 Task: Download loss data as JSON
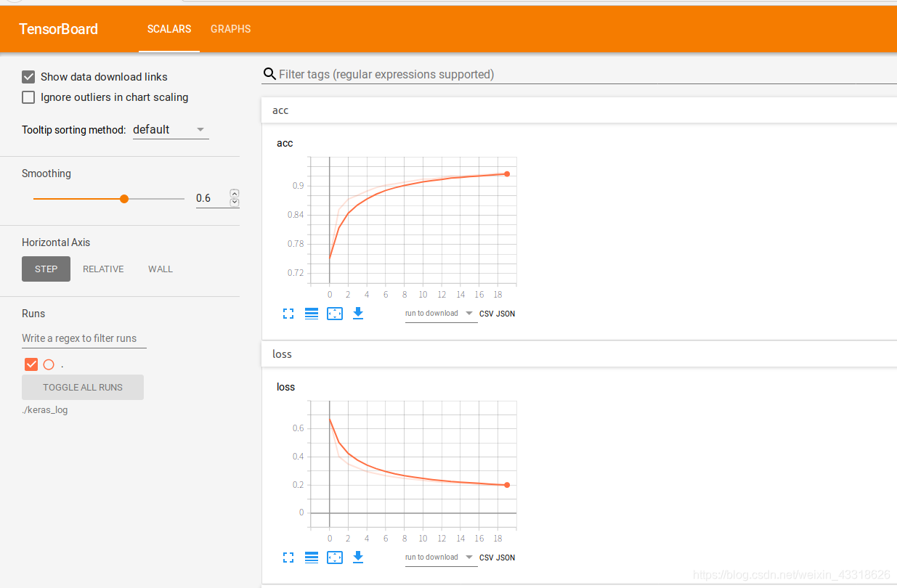tap(506, 558)
